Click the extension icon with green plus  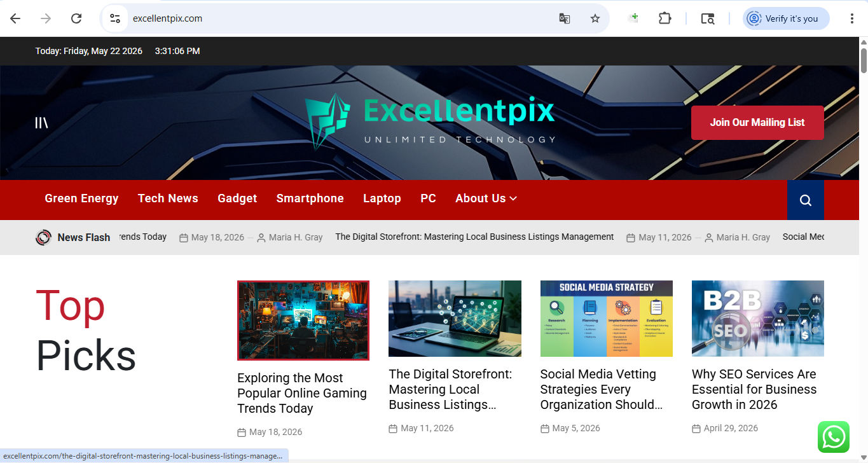633,18
